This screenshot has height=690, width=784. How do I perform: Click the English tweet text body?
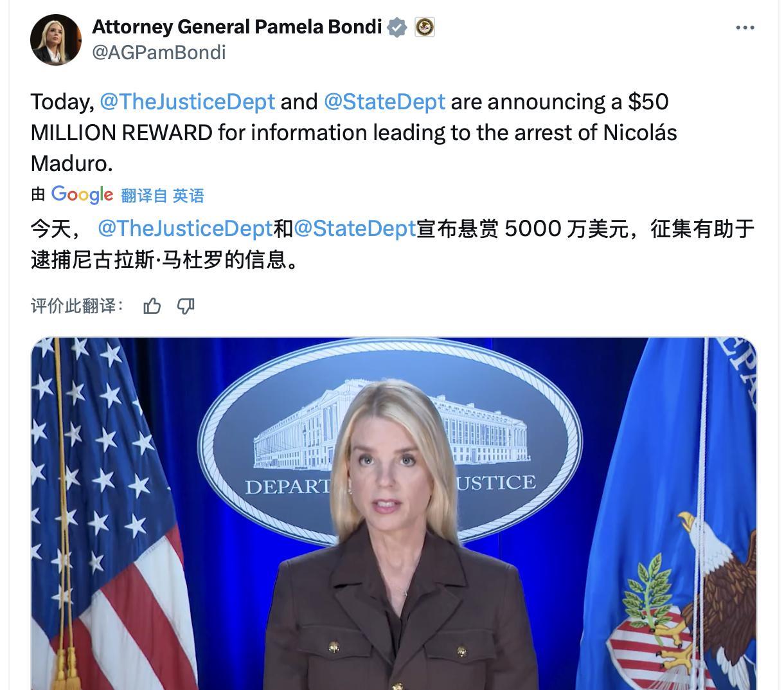pos(353,132)
